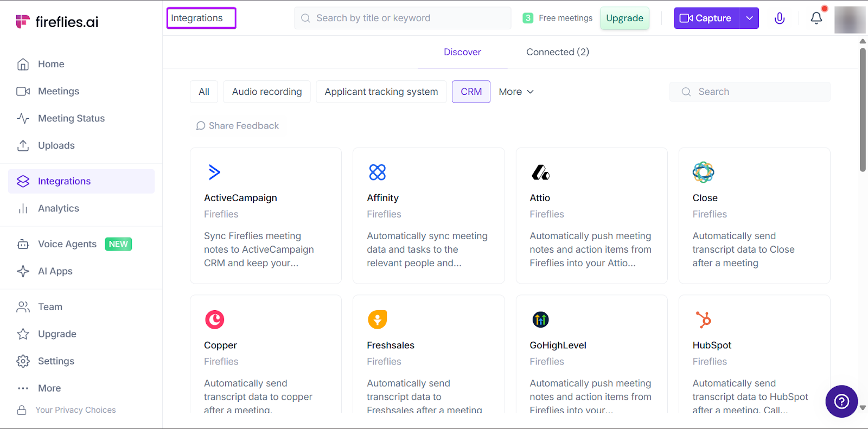
Task: Open the user profile avatar
Action: 850,20
